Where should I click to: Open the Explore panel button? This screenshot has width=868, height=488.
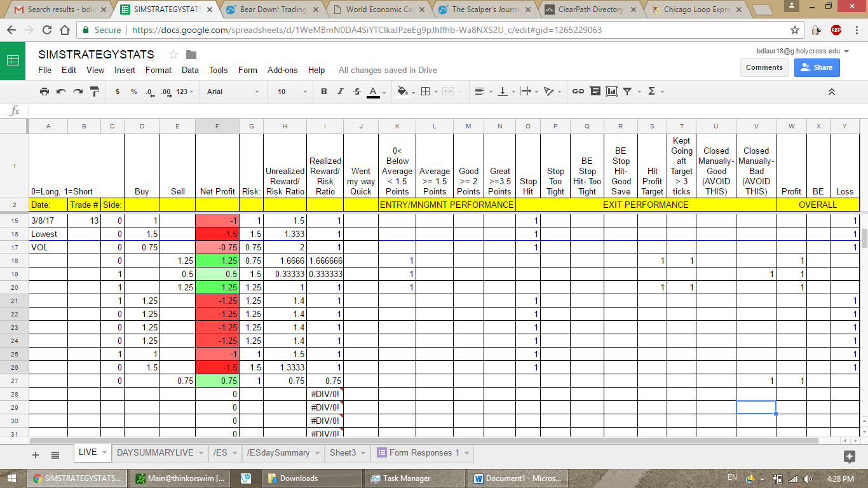coord(849,456)
